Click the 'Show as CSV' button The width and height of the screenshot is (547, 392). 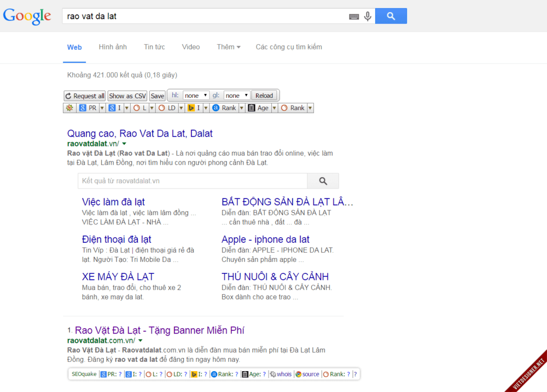pyautogui.click(x=127, y=96)
